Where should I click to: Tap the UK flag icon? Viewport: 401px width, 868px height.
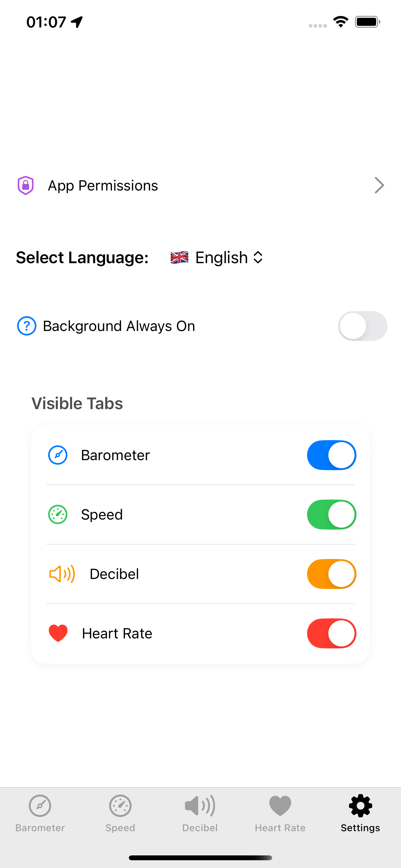coord(179,257)
